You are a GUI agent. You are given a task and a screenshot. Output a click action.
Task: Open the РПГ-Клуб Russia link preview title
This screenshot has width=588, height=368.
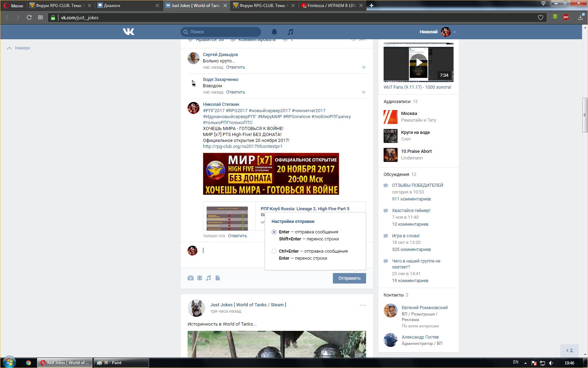point(305,209)
